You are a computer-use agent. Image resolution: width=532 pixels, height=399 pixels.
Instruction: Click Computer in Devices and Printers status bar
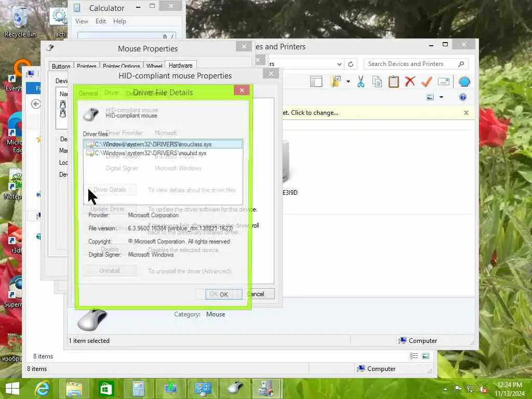point(418,341)
